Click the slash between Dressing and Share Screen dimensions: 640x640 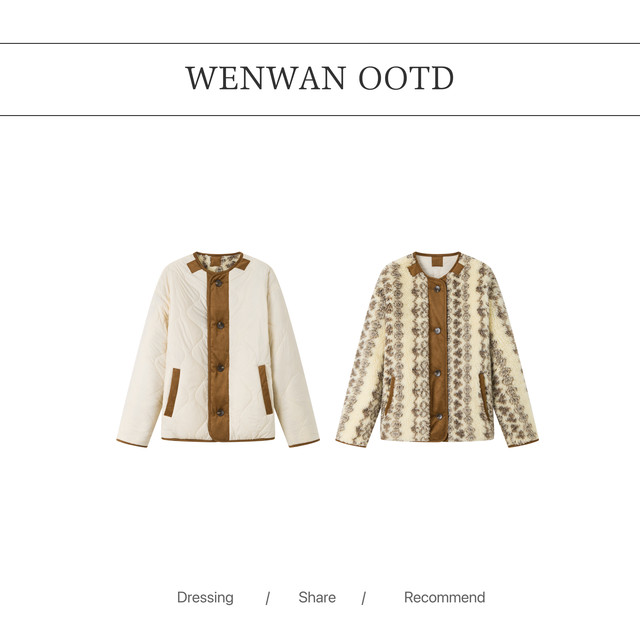pyautogui.click(x=268, y=599)
